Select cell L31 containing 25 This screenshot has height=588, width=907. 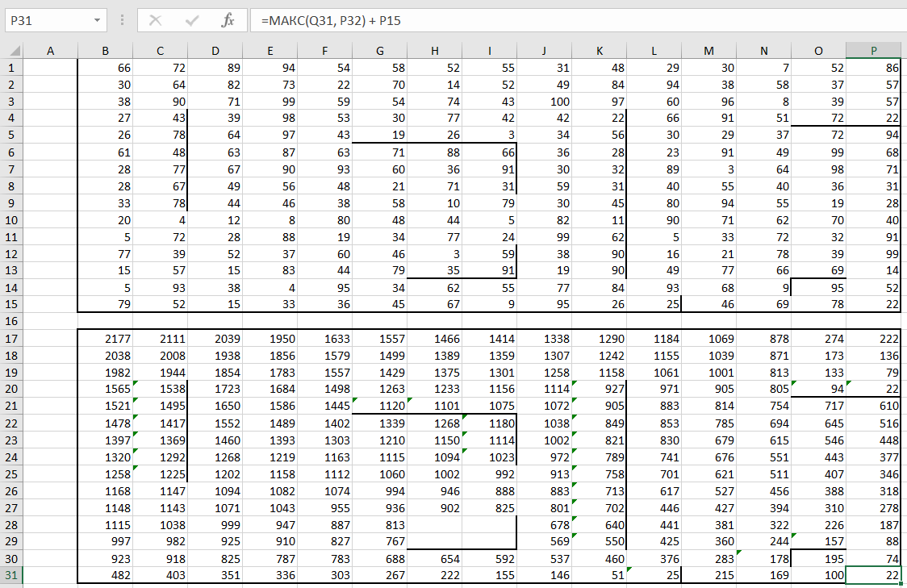point(654,575)
